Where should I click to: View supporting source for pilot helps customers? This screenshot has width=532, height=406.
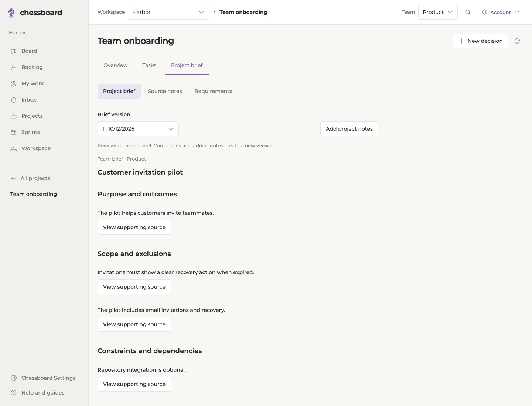(134, 227)
